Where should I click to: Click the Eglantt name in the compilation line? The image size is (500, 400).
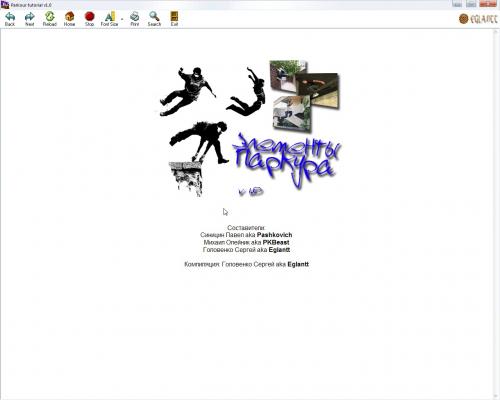click(x=298, y=264)
